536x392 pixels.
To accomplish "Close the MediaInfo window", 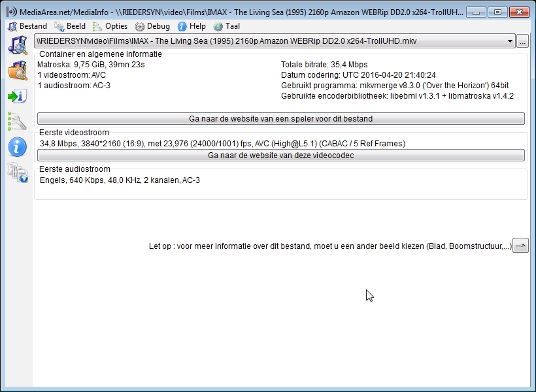I will click(x=519, y=12).
